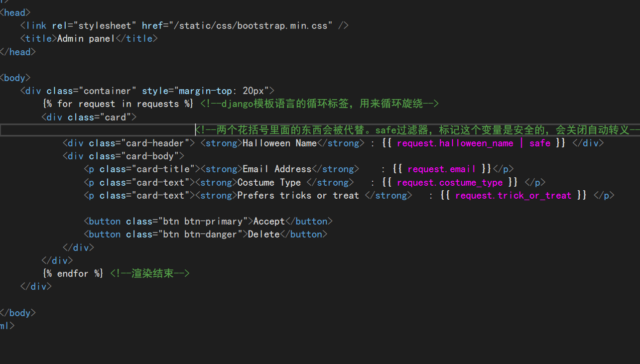Click the "{% for request in requests %}" tag
The height and width of the screenshot is (364, 640).
(x=118, y=104)
